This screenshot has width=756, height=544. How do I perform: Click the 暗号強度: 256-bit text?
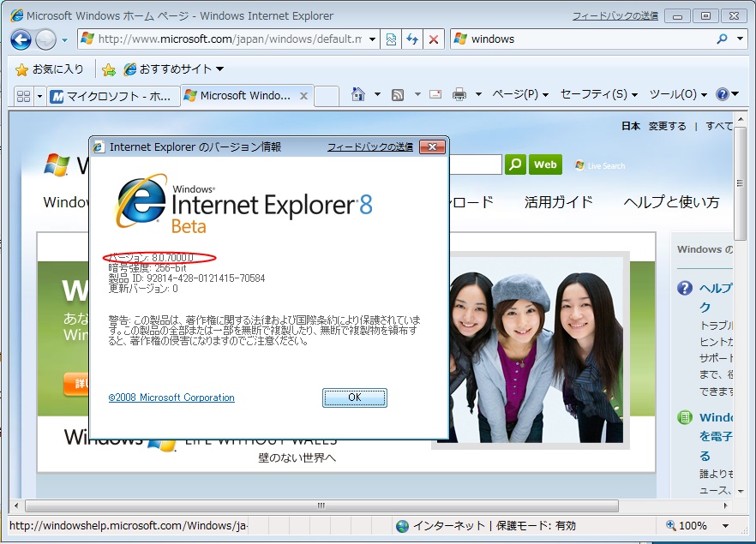click(147, 268)
